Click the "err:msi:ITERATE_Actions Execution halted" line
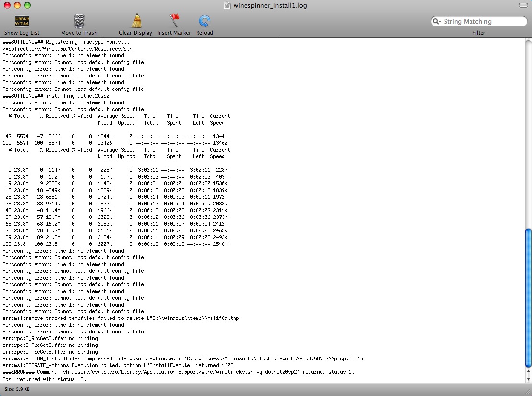Screen dimensions: 532x396 pos(118,365)
